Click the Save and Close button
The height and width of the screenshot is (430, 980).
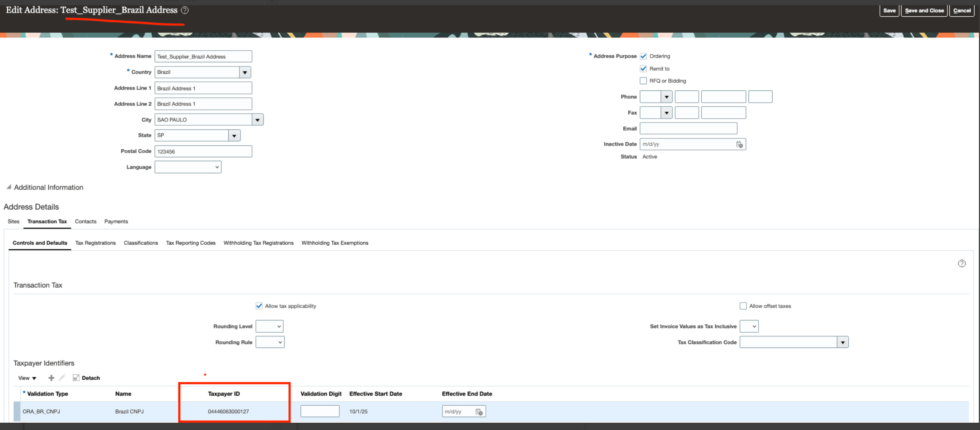pos(924,10)
